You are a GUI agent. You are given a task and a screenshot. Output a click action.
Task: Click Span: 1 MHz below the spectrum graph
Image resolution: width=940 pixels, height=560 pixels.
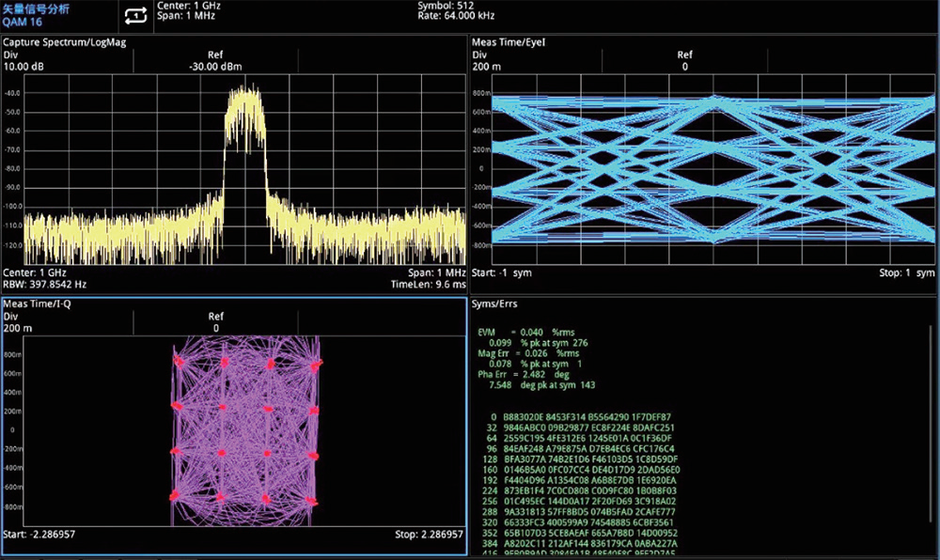tap(436, 272)
